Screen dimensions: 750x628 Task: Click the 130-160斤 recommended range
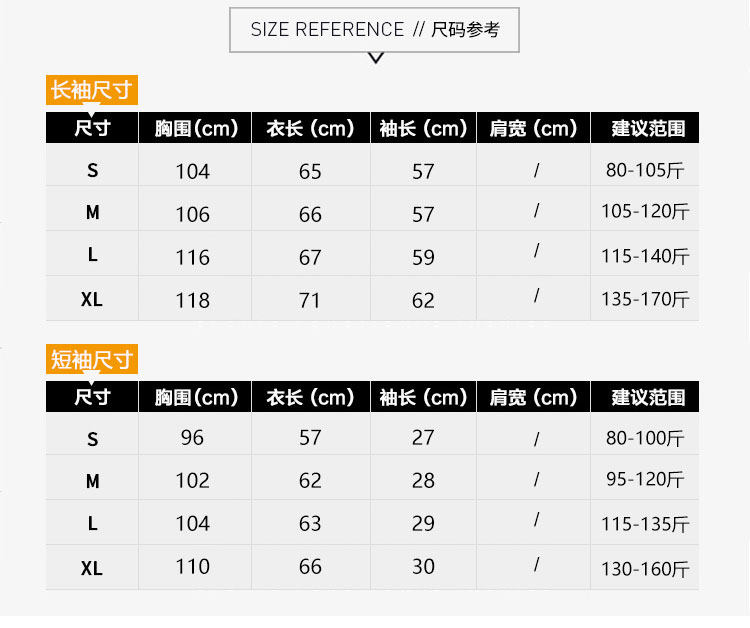click(645, 569)
